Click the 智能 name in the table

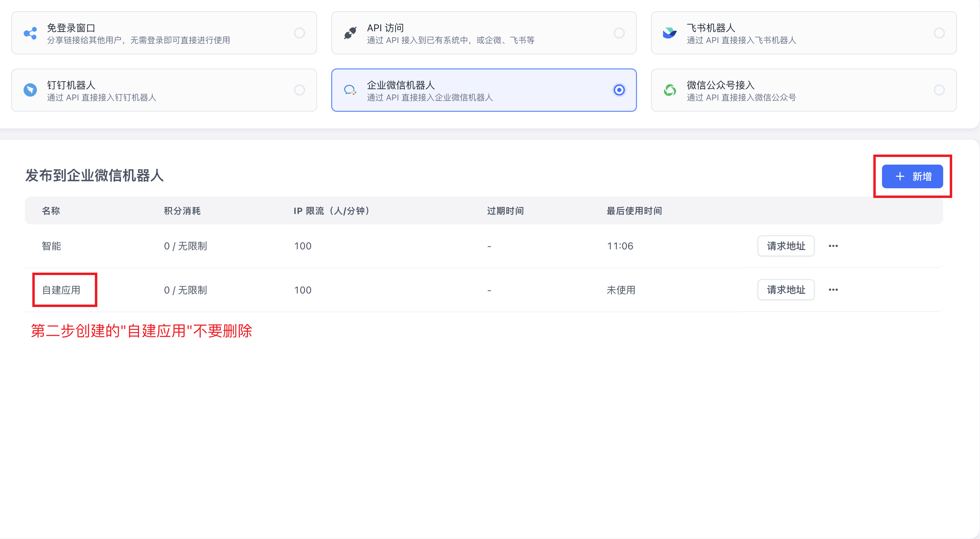tap(51, 246)
